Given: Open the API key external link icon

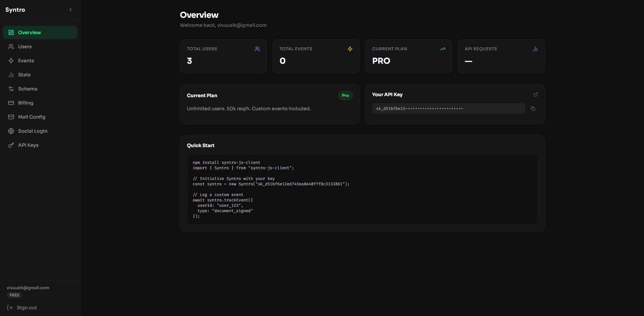Looking at the screenshot, I should [x=535, y=94].
